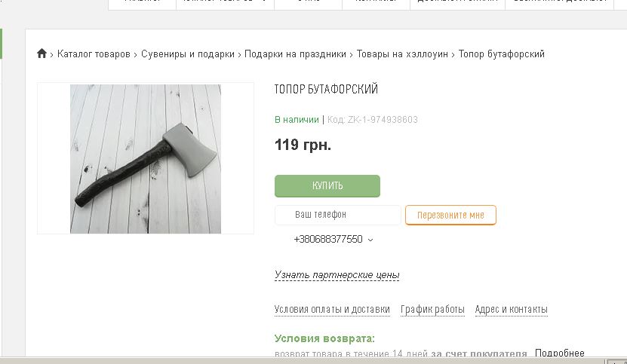Show График работы information

tap(432, 309)
